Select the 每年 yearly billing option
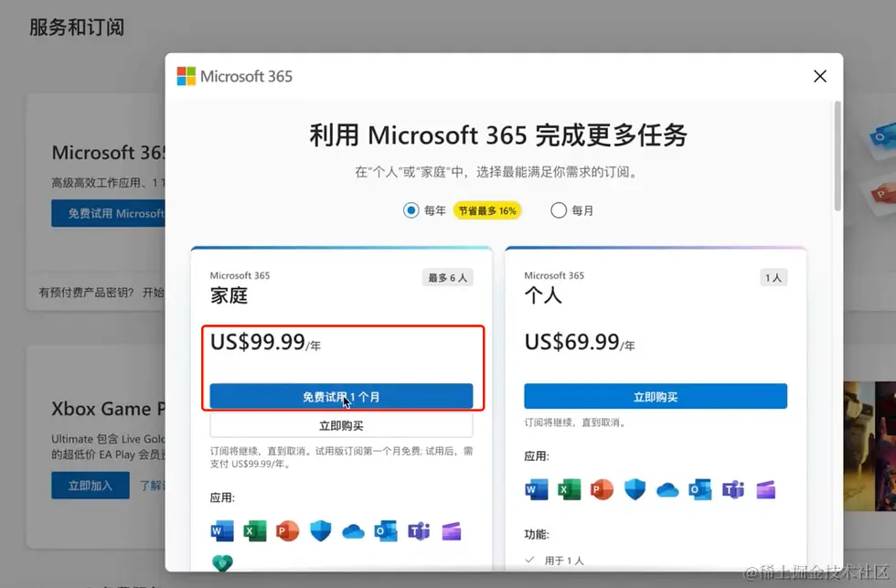Viewport: 896px width, 588px height. [x=411, y=210]
